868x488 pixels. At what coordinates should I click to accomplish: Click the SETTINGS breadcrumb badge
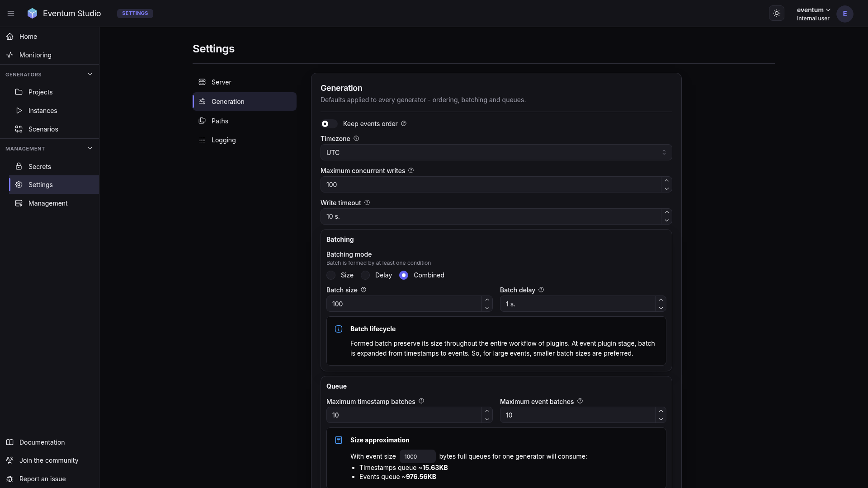135,14
